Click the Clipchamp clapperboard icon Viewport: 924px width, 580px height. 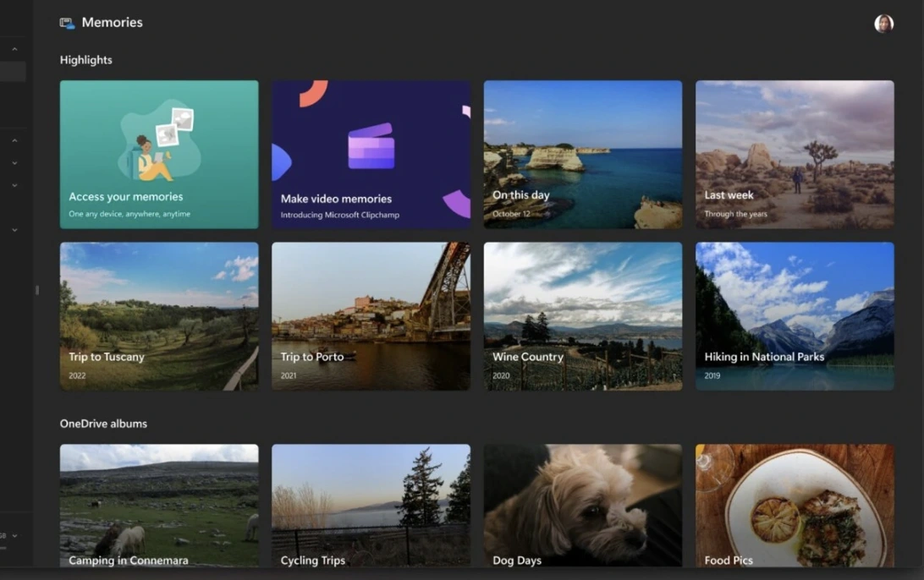tap(371, 146)
